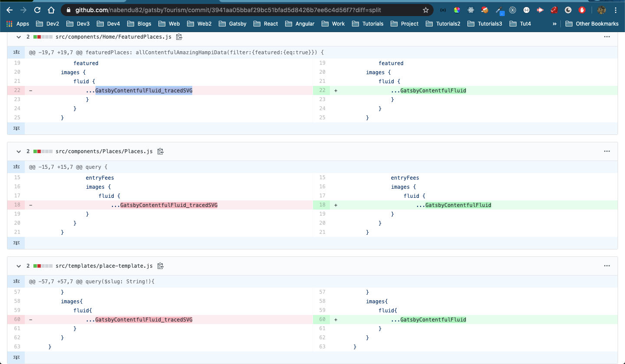Open the Project bookmarks folder
The height and width of the screenshot is (364, 625).
(x=405, y=23)
